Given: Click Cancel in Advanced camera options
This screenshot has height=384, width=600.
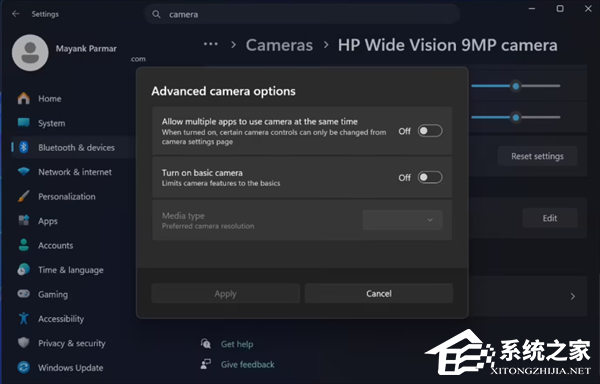Looking at the screenshot, I should [x=379, y=293].
